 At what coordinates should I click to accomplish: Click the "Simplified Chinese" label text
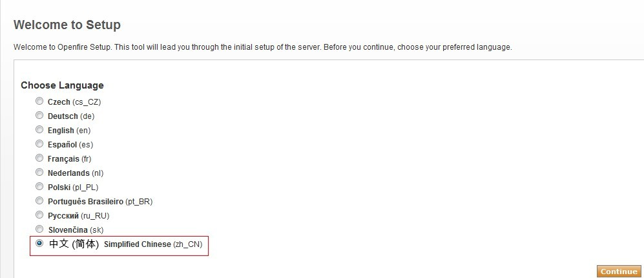coord(138,244)
